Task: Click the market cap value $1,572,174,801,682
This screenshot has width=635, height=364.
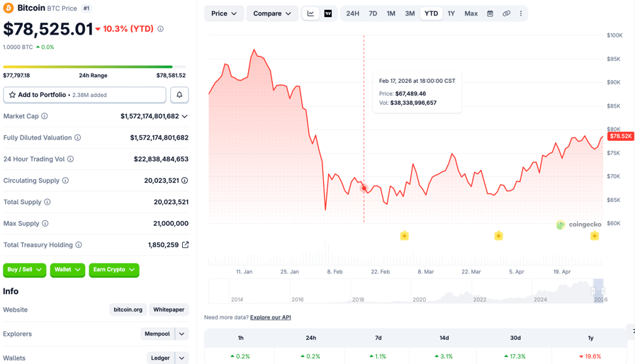Action: (150, 116)
